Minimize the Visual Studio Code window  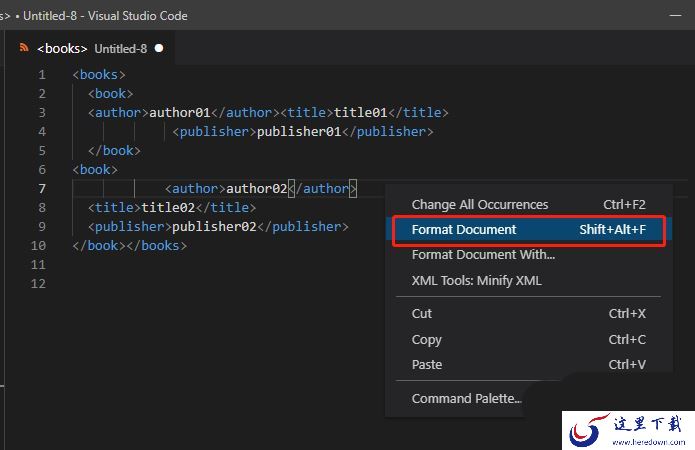(x=675, y=16)
